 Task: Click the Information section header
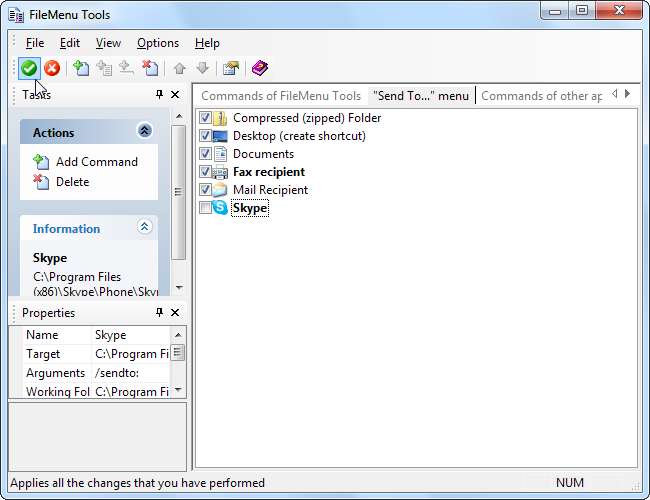[x=89, y=228]
